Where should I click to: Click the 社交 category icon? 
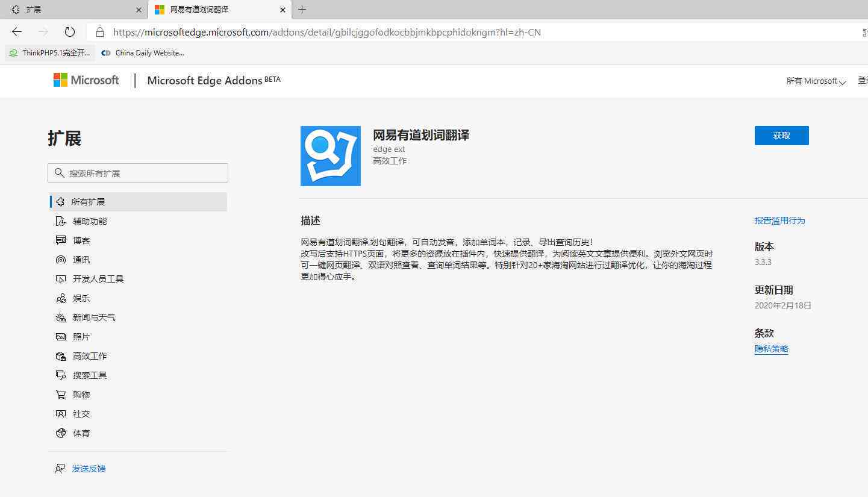[60, 414]
